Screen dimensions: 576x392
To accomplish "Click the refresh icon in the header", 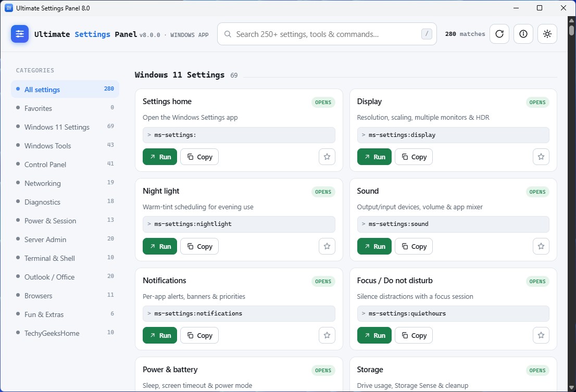I will [499, 34].
